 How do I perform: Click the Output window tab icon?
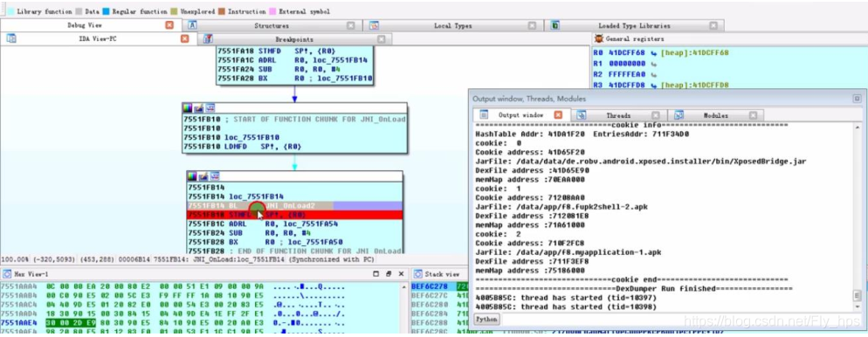(485, 115)
